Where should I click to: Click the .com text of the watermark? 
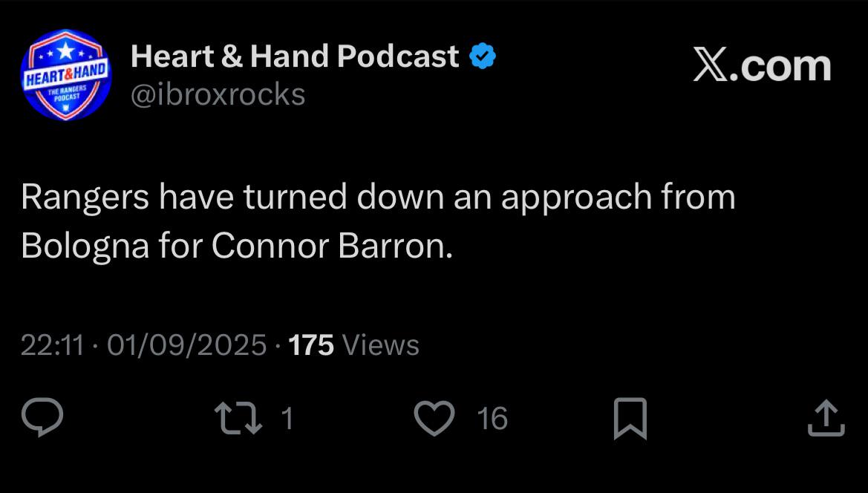click(x=780, y=67)
